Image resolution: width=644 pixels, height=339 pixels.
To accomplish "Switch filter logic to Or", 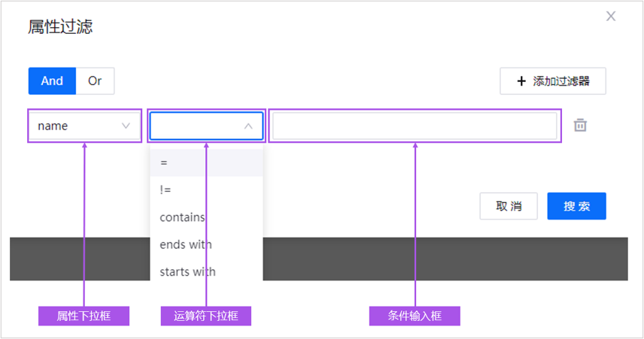I will pyautogui.click(x=95, y=81).
